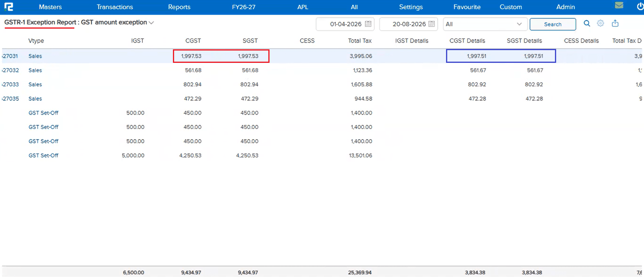Open the All menu in top bar
Image resolution: width=644 pixels, height=280 pixels.
click(354, 7)
